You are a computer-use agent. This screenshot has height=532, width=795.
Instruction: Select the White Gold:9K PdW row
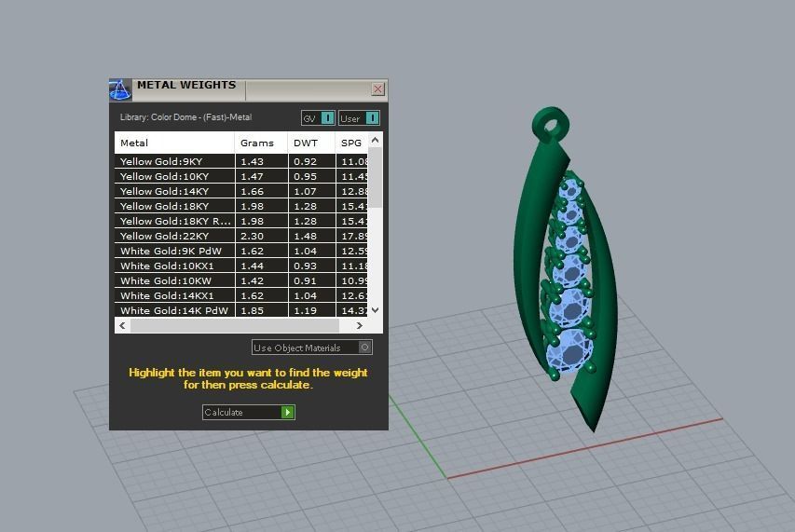[240, 251]
